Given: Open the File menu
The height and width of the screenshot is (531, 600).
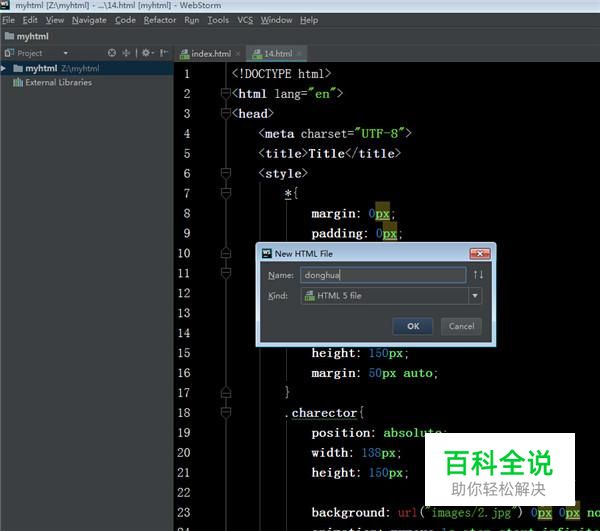Looking at the screenshot, I should (x=8, y=20).
